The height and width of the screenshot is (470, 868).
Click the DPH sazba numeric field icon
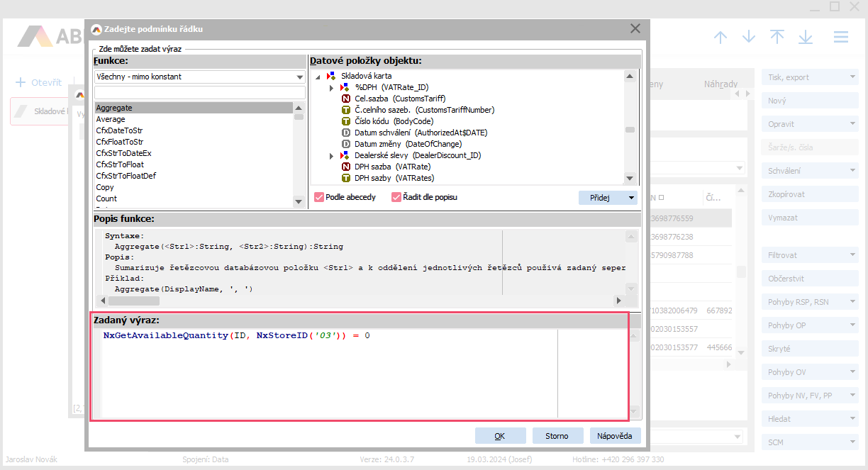click(346, 167)
